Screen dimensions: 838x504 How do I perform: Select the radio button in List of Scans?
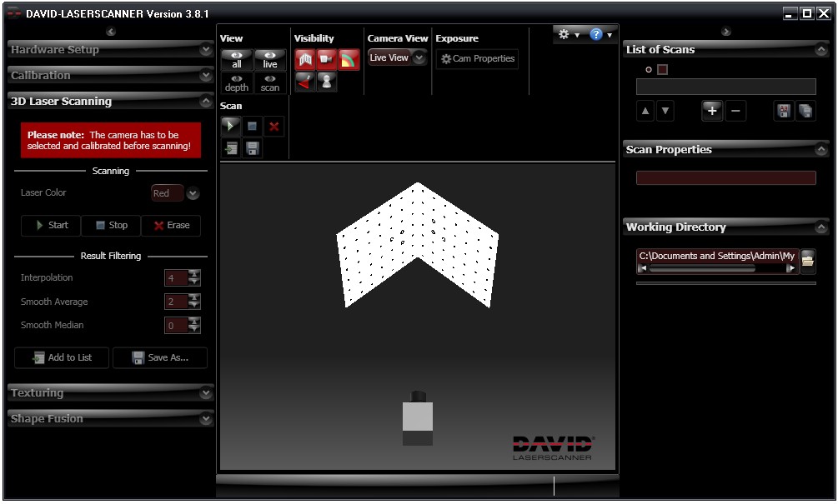(649, 70)
